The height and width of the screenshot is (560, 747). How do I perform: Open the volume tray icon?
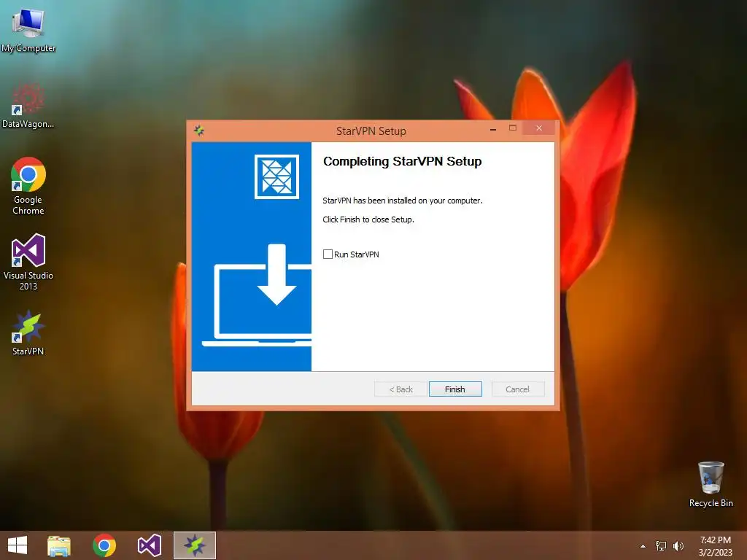click(678, 546)
